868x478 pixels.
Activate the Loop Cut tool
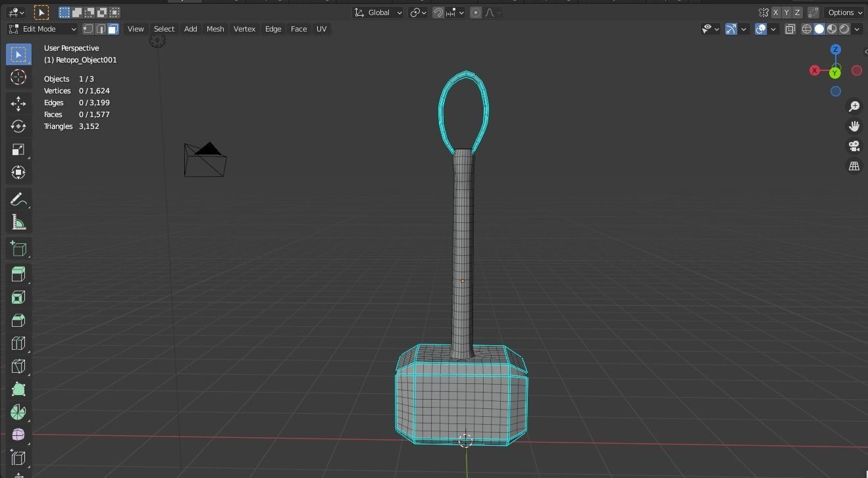coord(18,343)
